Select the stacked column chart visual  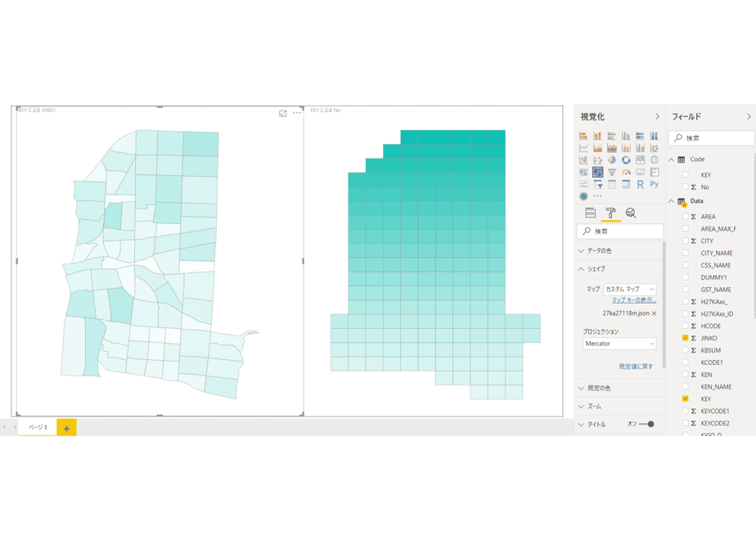click(x=597, y=136)
